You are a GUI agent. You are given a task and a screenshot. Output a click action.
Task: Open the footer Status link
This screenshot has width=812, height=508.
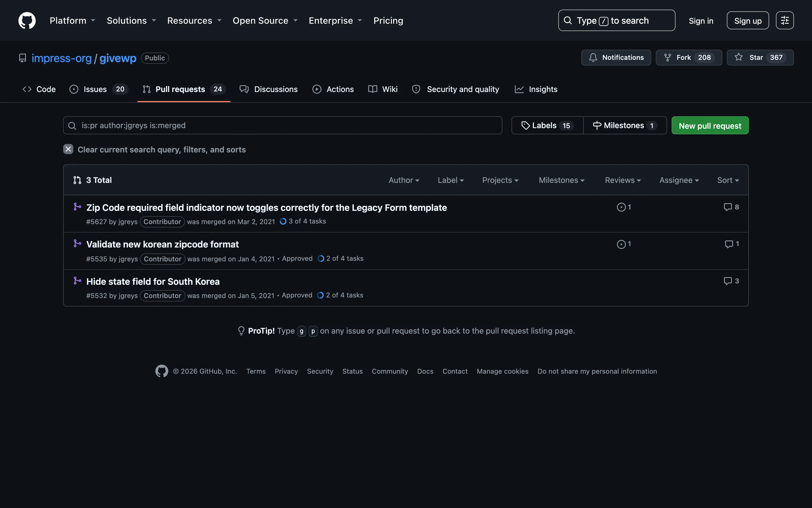tap(352, 371)
